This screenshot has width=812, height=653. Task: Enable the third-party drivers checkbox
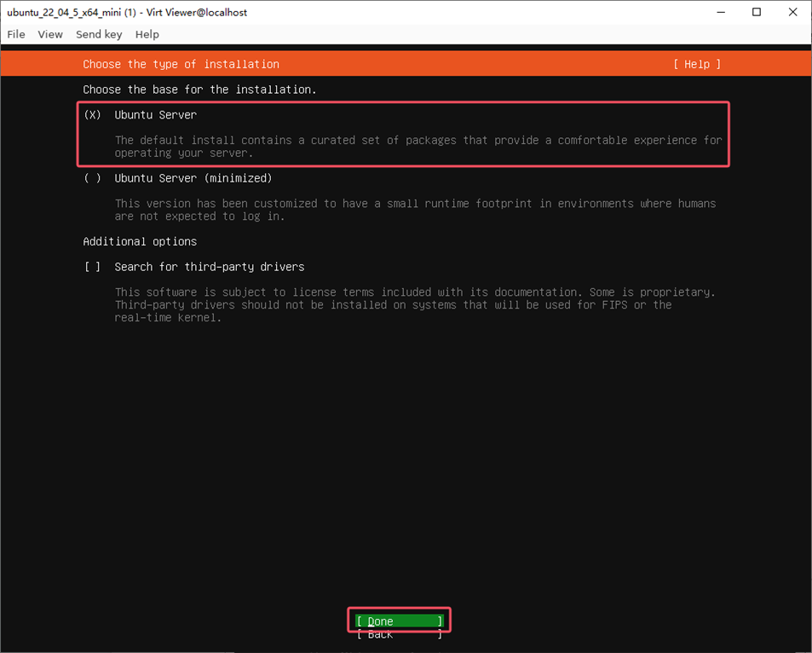[93, 267]
